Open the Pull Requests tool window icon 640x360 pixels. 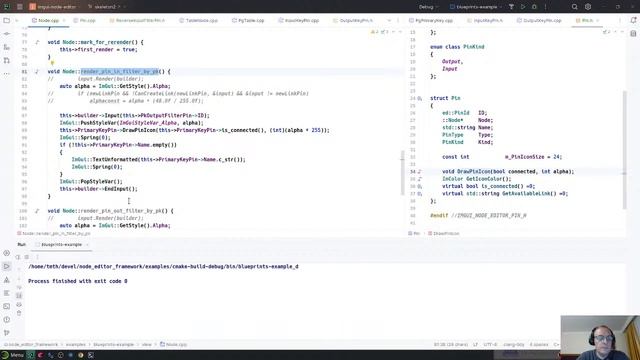coord(7,61)
